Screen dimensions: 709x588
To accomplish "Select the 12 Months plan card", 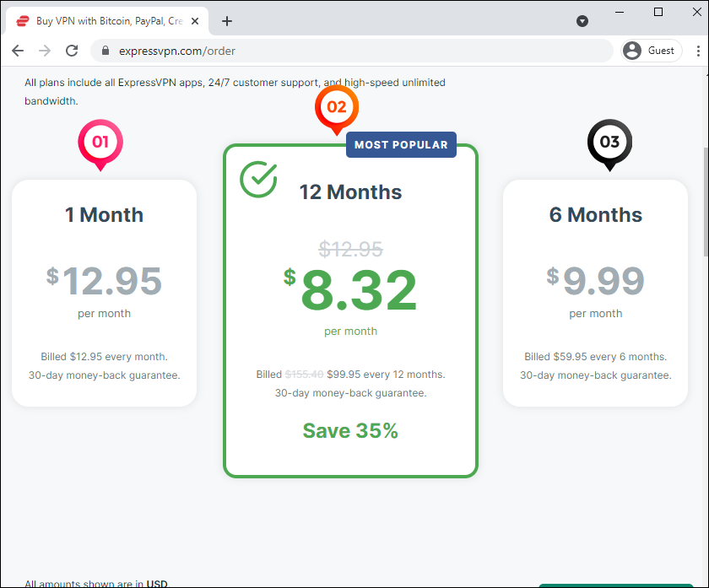I will point(350,310).
